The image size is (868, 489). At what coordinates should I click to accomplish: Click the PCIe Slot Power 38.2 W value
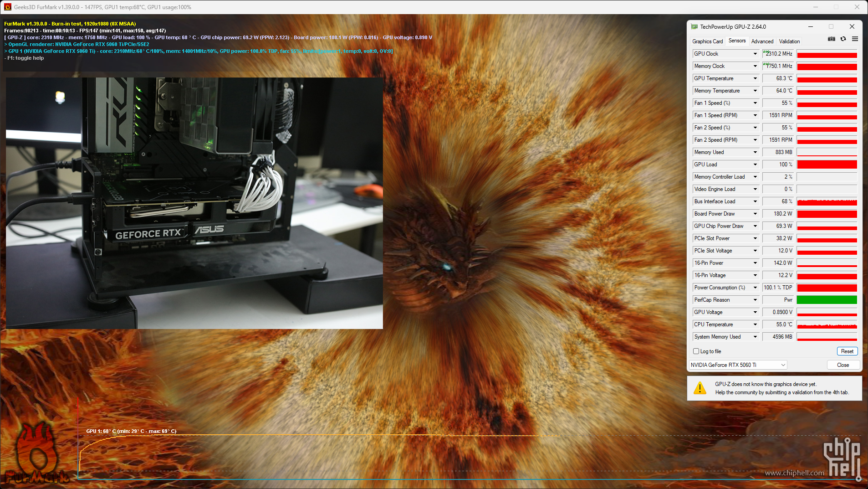click(x=778, y=238)
